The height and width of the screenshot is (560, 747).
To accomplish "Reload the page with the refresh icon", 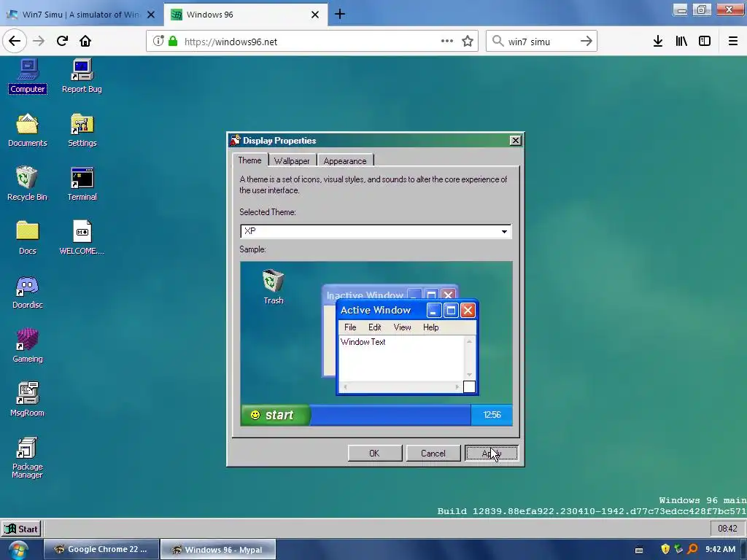I will 62,41.
